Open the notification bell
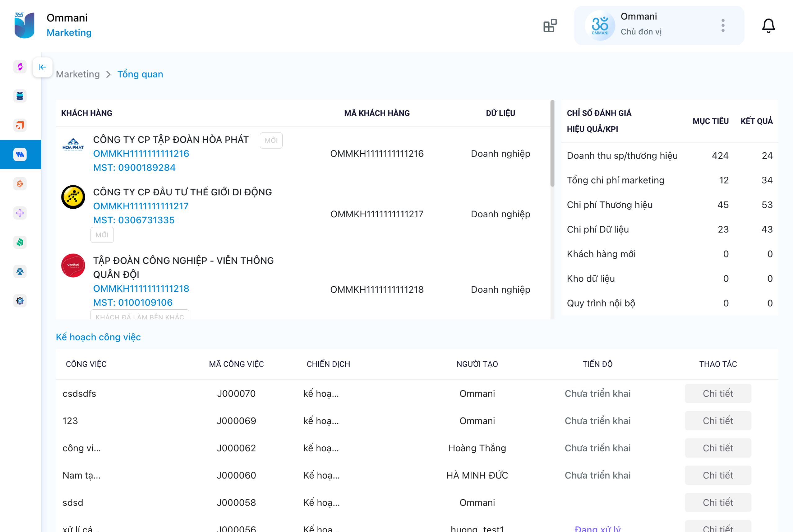Screen dimensions: 793x532 click(x=768, y=26)
